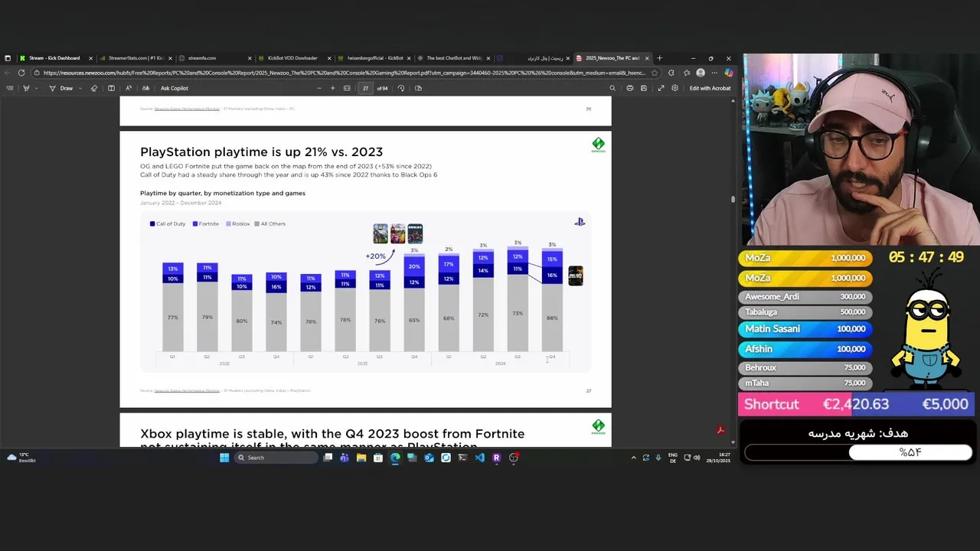Click the Adobe Acrobat floating icon
Screen dimensions: 980x551
pos(720,430)
